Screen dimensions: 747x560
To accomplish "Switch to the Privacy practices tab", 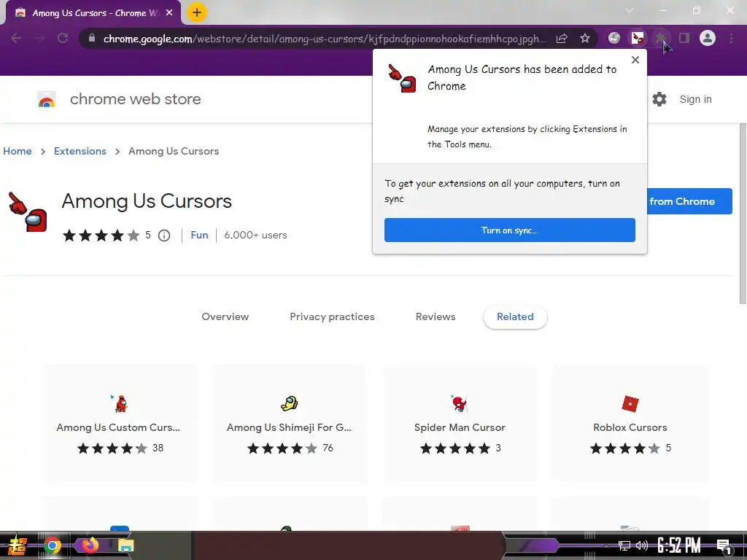I will coord(332,316).
